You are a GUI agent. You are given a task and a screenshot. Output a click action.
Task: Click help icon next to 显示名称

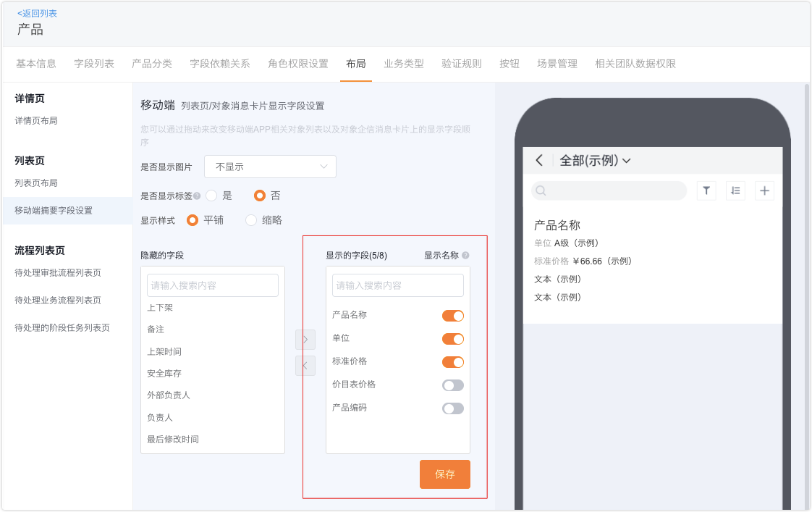465,255
